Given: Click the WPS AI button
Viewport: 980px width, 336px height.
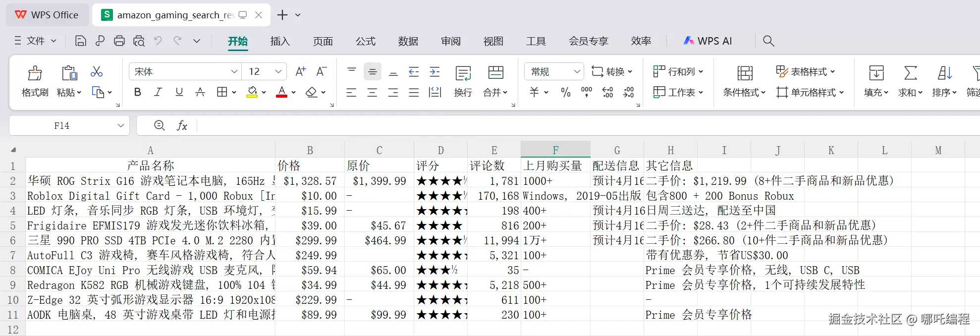Looking at the screenshot, I should tap(708, 41).
